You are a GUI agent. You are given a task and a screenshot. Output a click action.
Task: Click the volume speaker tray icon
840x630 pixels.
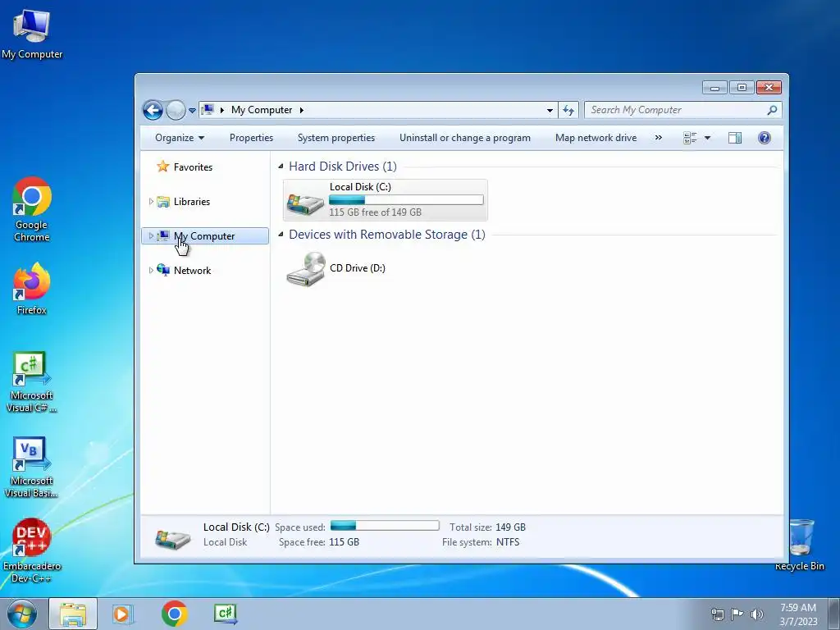pyautogui.click(x=757, y=614)
